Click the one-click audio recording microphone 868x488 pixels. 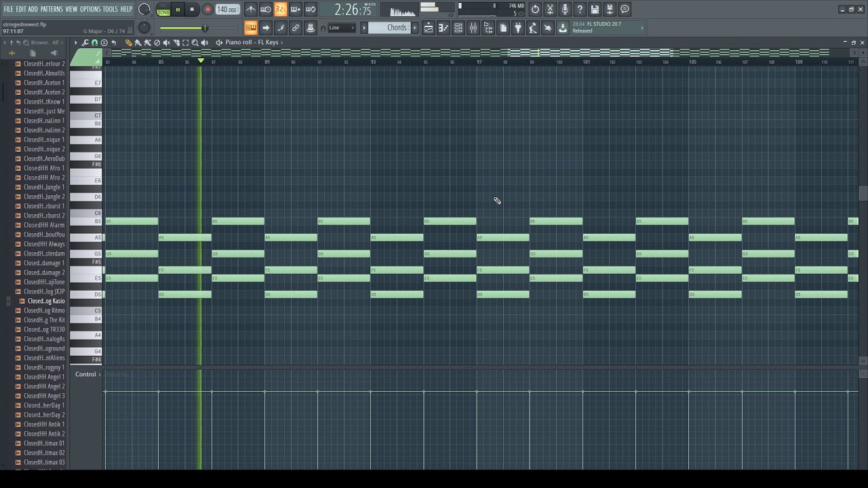click(565, 9)
